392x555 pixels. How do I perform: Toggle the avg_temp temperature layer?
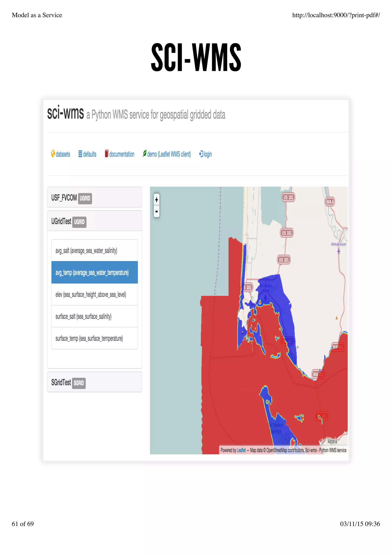[x=92, y=273]
